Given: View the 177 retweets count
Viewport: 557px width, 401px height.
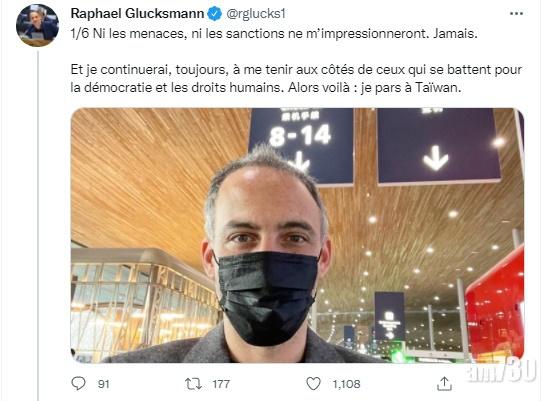Looking at the screenshot, I should click(x=221, y=384).
